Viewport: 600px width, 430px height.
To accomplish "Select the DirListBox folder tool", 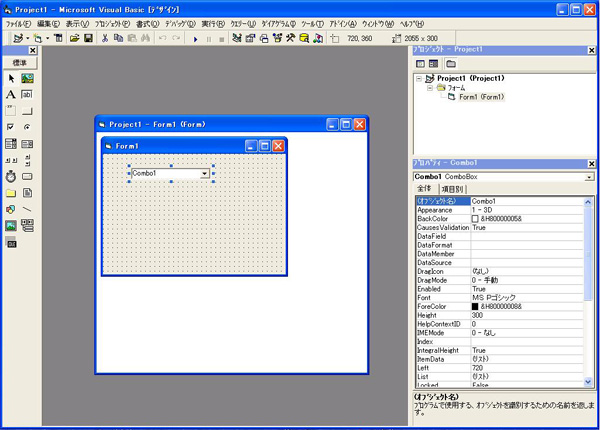I will 11,193.
